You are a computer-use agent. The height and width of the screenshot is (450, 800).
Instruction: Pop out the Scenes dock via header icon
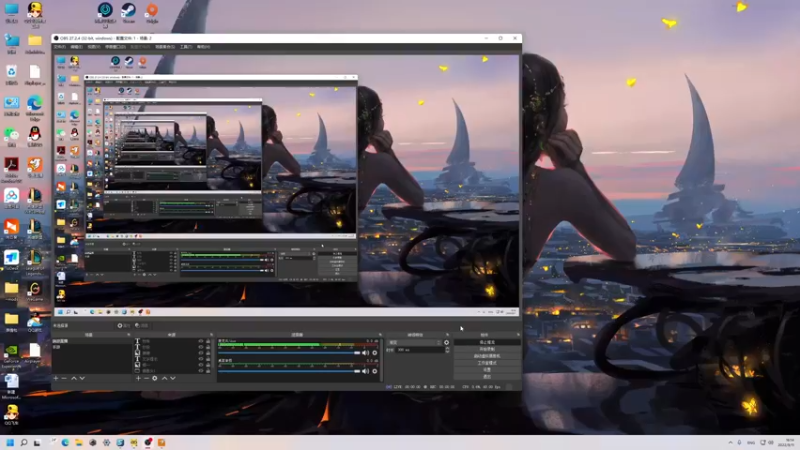[129, 335]
